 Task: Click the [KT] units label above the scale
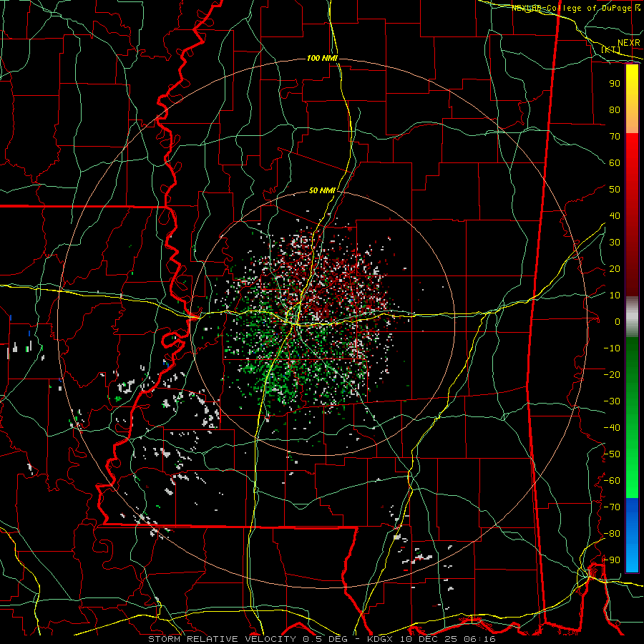(x=611, y=49)
